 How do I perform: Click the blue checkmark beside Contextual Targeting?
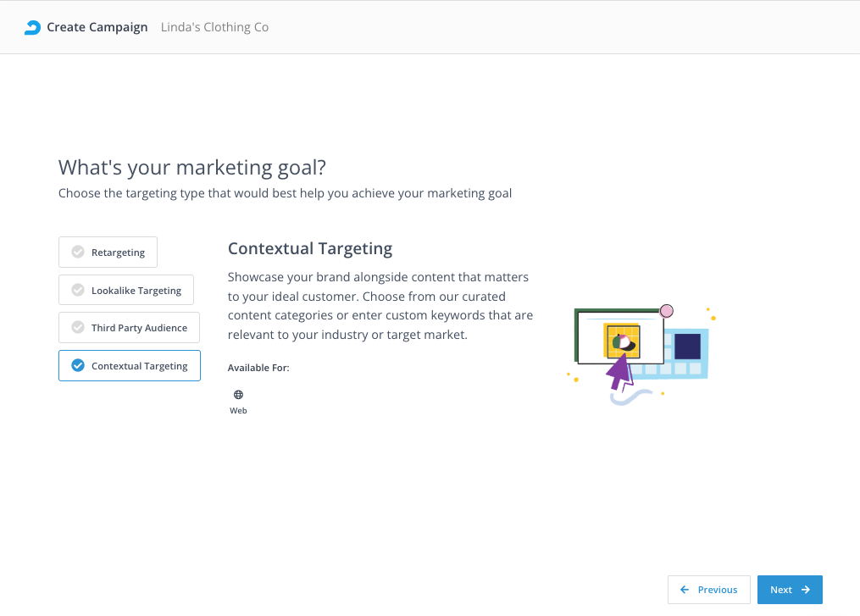[78, 366]
